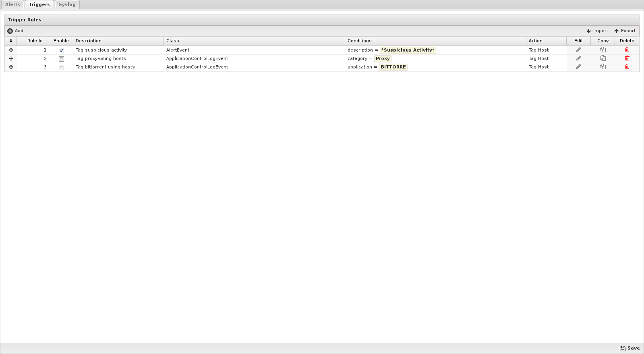Delete the bittorrent-using hosts rule
Screen dimensions: 644x354
pos(627,67)
